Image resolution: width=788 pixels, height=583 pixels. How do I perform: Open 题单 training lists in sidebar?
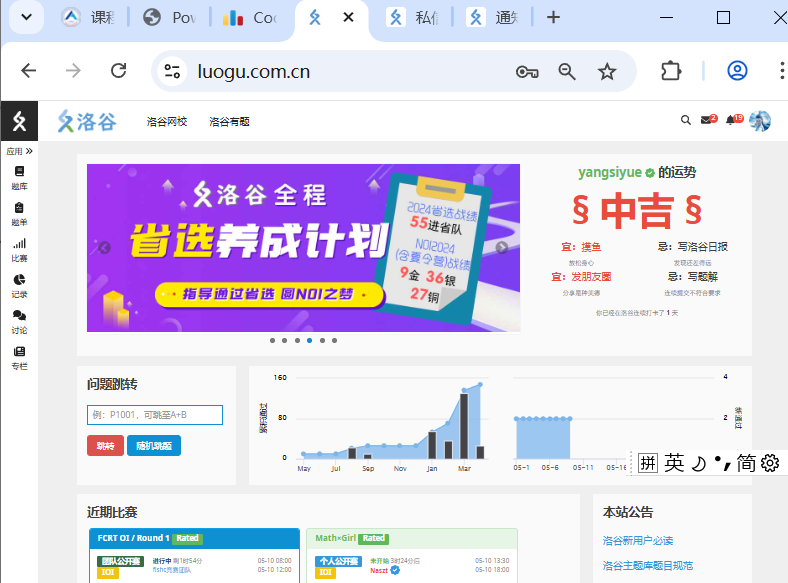tap(19, 214)
